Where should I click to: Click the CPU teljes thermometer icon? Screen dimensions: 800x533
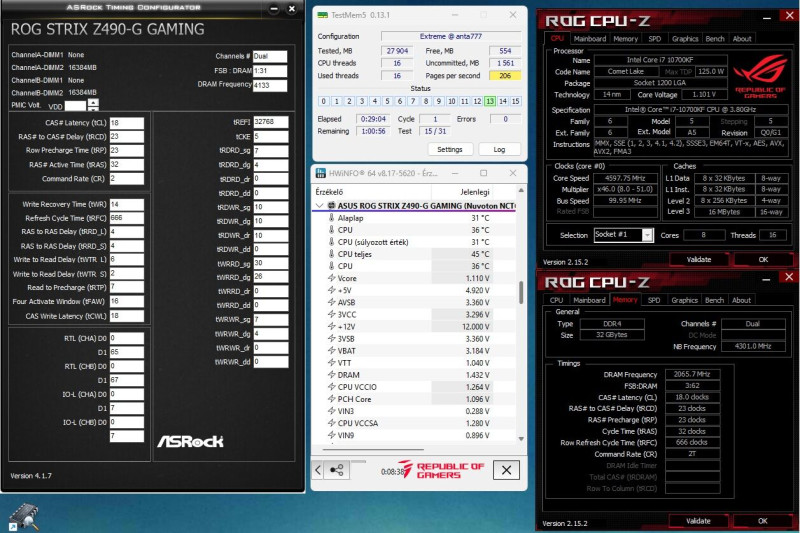(x=331, y=254)
